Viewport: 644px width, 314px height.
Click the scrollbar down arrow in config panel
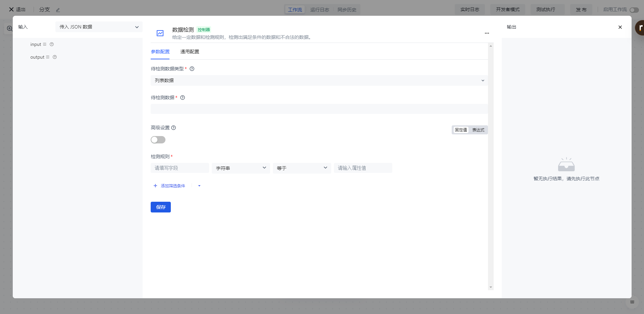click(x=491, y=287)
